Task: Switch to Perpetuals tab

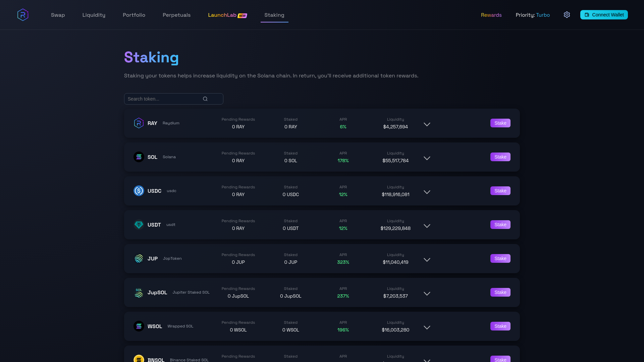Action: click(x=176, y=15)
